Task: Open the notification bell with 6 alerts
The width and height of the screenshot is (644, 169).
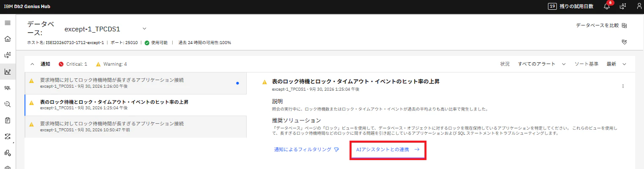Action: tap(607, 6)
